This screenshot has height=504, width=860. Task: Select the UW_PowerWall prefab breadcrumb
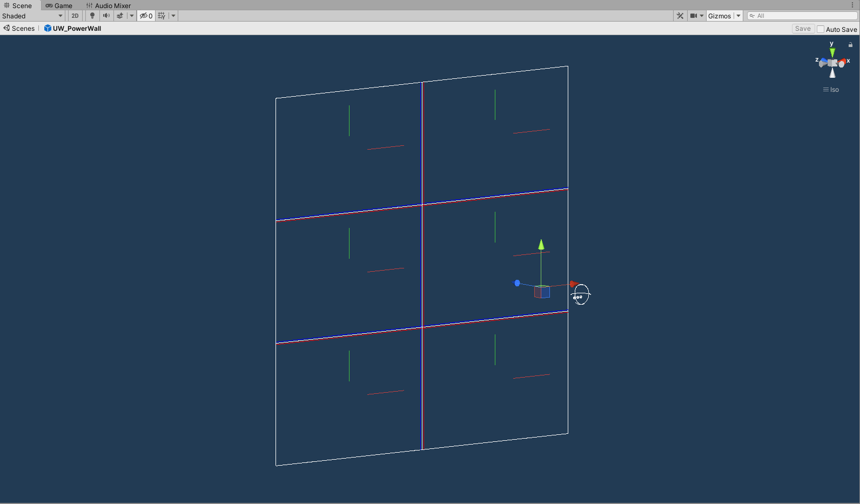tap(72, 28)
